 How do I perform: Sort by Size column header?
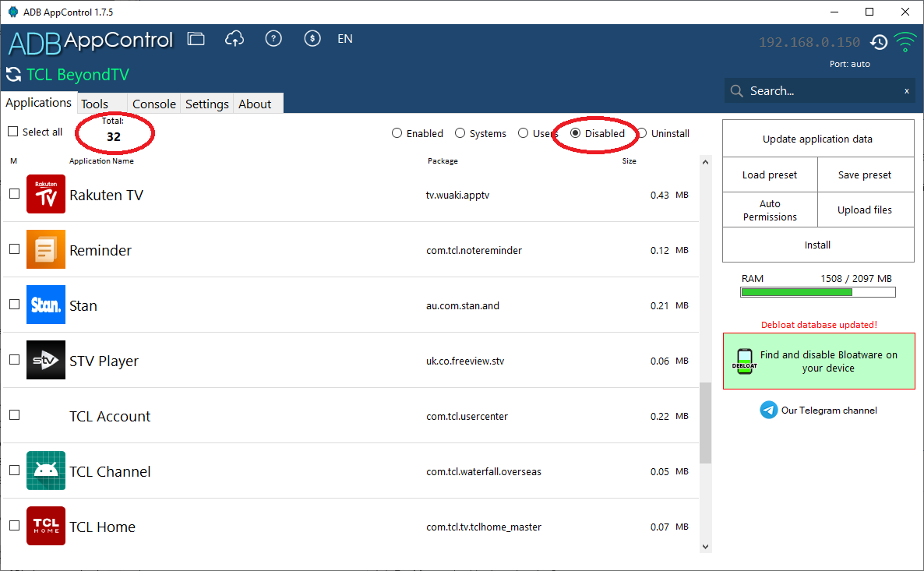629,161
